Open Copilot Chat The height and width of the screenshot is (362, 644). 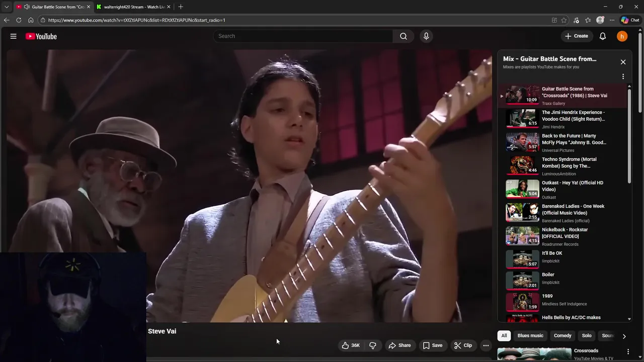pyautogui.click(x=630, y=20)
